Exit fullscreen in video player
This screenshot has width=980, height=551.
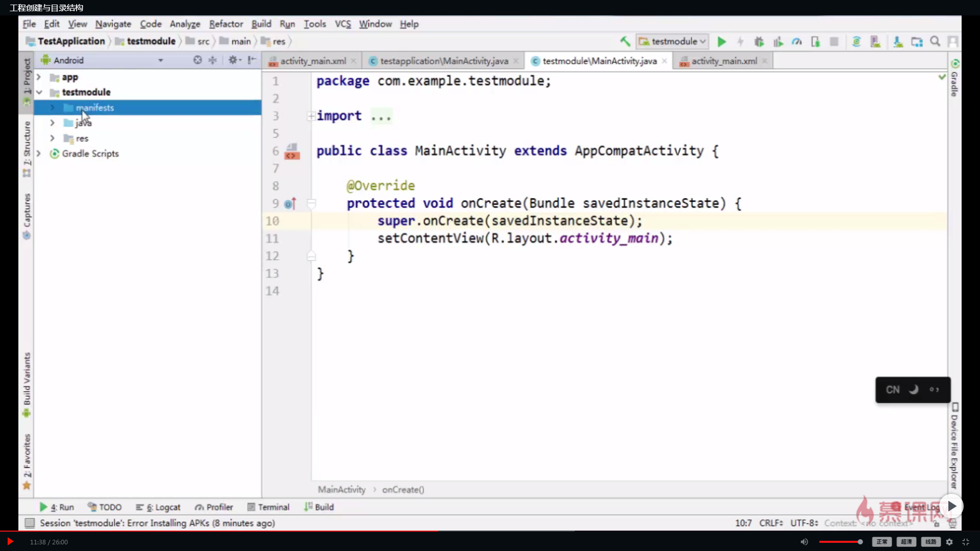[966, 542]
